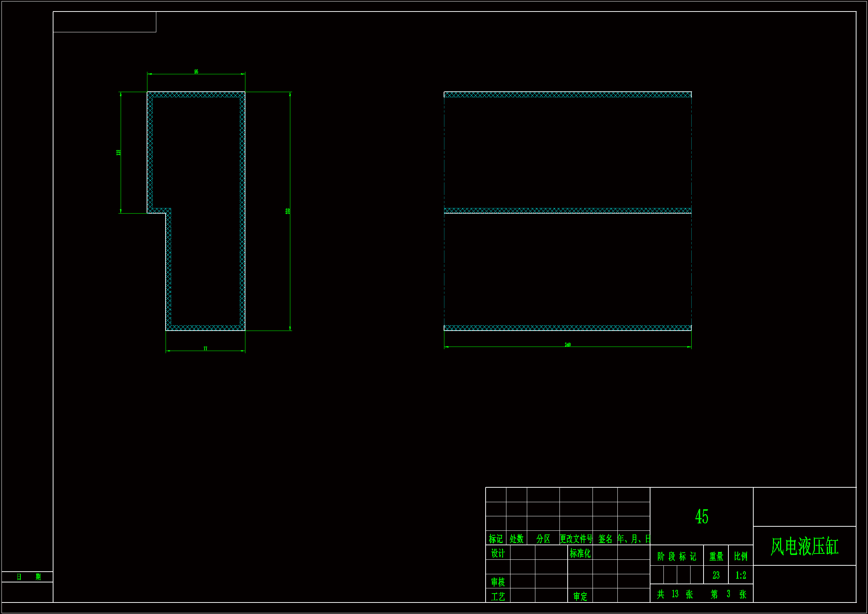Click the 更改文件号 column header
The width and height of the screenshot is (868, 614).
point(576,539)
